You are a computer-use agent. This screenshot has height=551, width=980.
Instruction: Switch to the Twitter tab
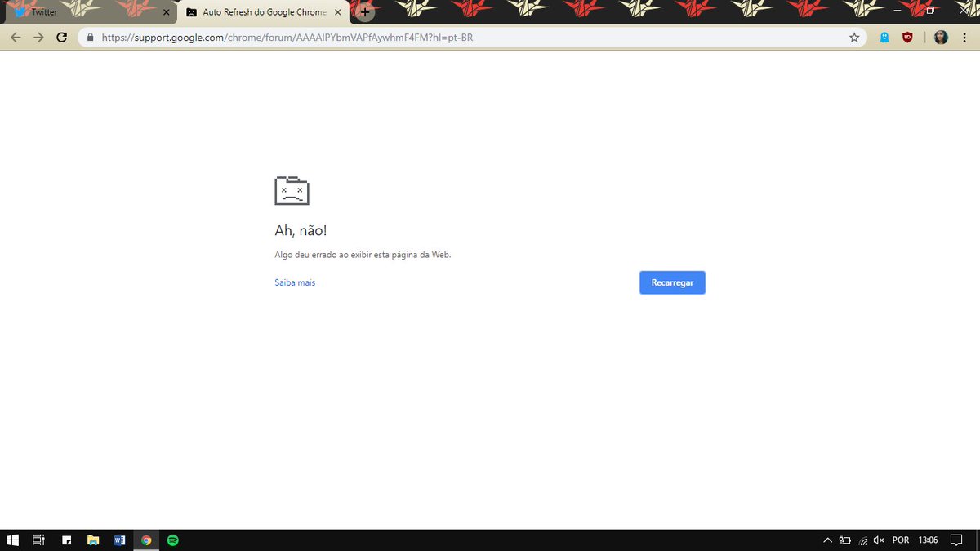90,12
